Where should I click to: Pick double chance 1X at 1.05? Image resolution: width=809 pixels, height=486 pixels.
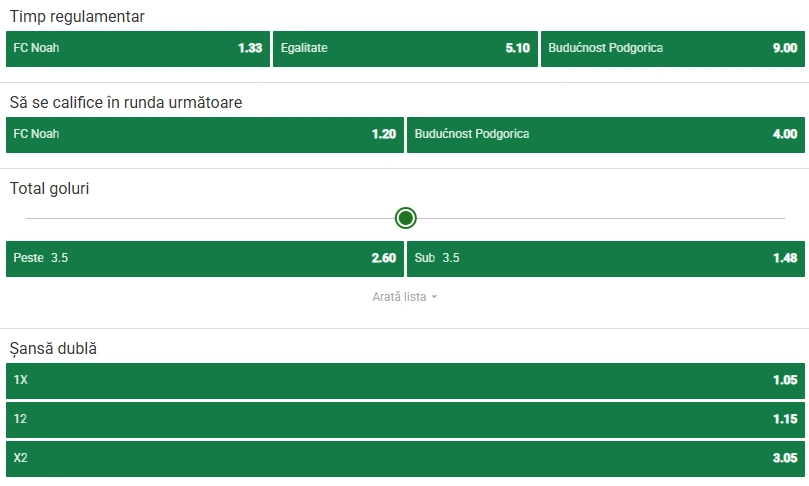406,381
